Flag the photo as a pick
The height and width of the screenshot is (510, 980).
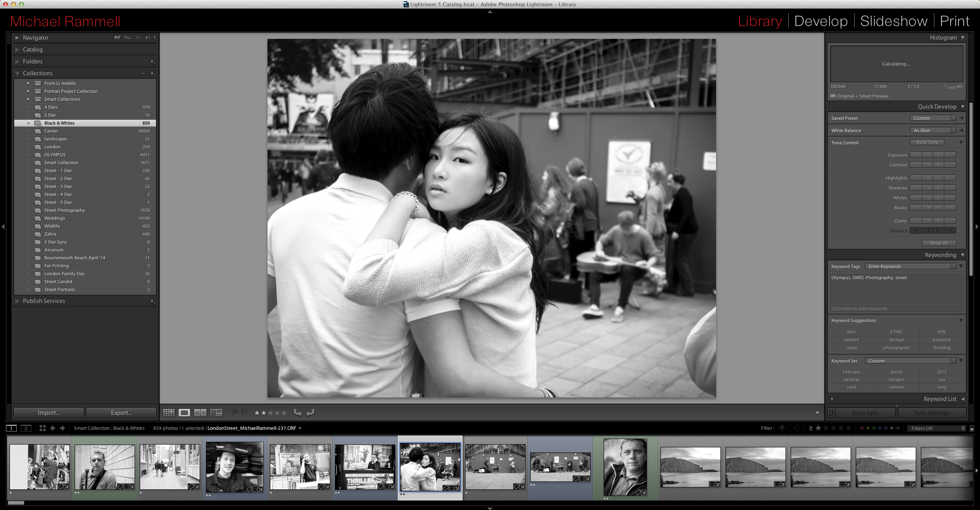coord(235,412)
